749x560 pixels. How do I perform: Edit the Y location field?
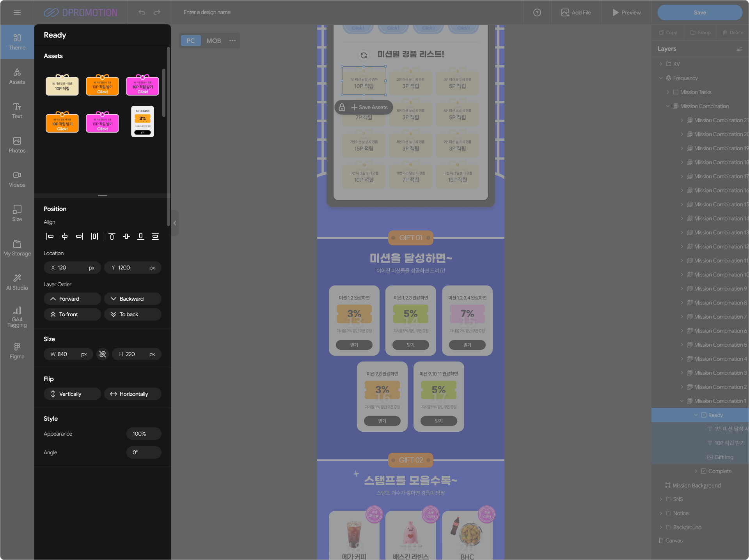[x=133, y=268]
